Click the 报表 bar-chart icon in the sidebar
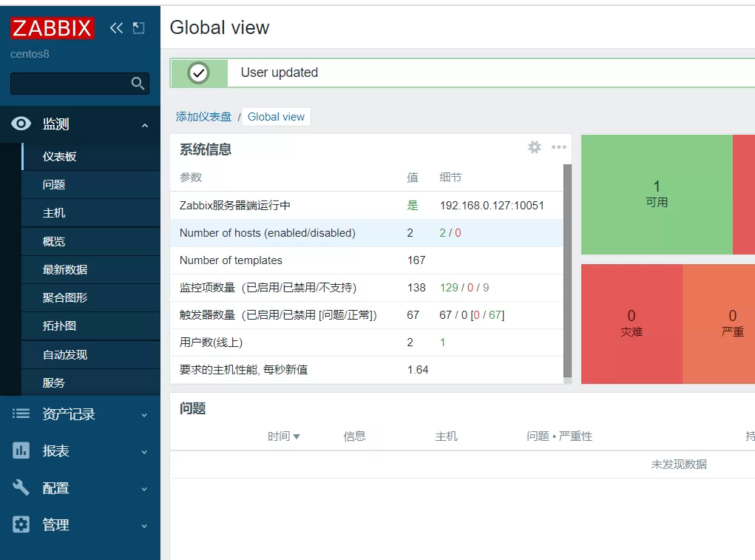The height and width of the screenshot is (560, 755). click(x=21, y=451)
